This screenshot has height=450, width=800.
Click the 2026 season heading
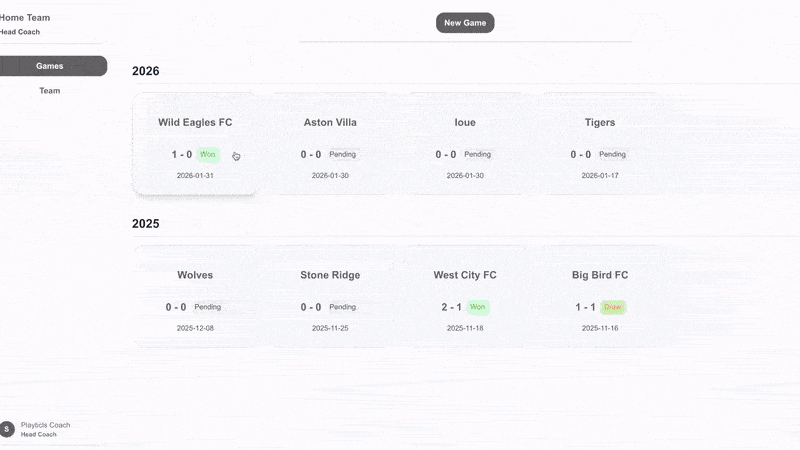tap(146, 71)
